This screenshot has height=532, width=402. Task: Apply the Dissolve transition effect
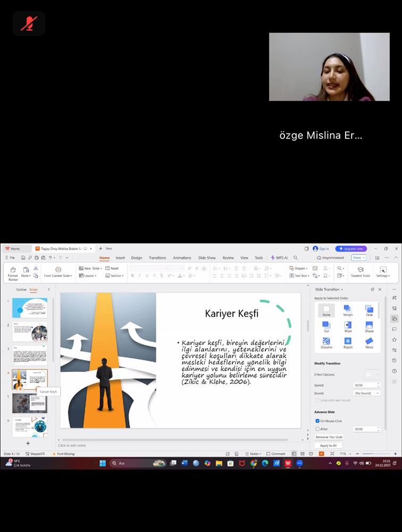point(326,342)
